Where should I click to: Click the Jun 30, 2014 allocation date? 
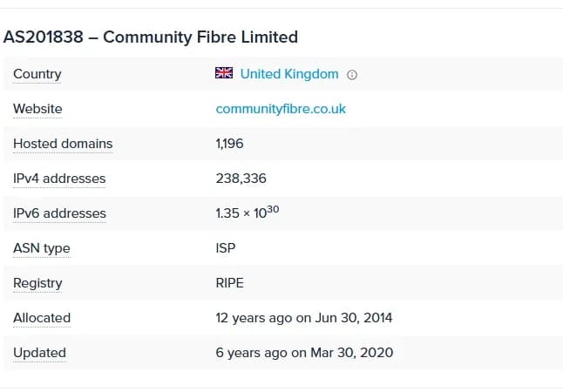(x=353, y=318)
